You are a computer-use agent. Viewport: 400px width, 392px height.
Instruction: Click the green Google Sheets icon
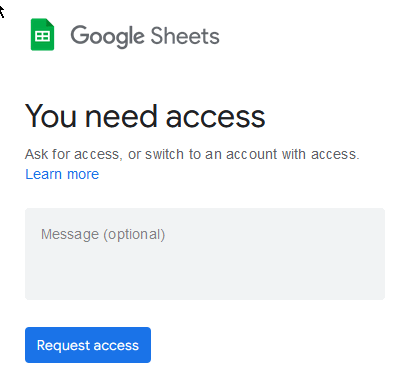[x=42, y=34]
